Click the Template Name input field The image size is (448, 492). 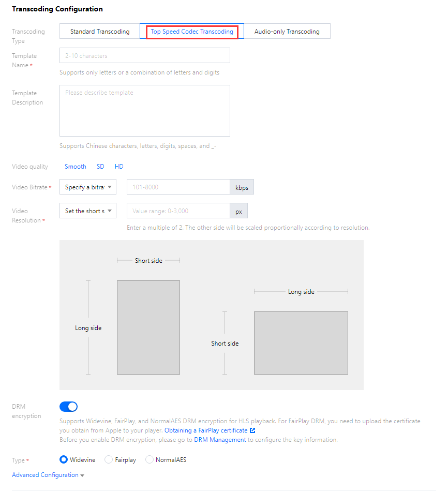click(x=145, y=55)
